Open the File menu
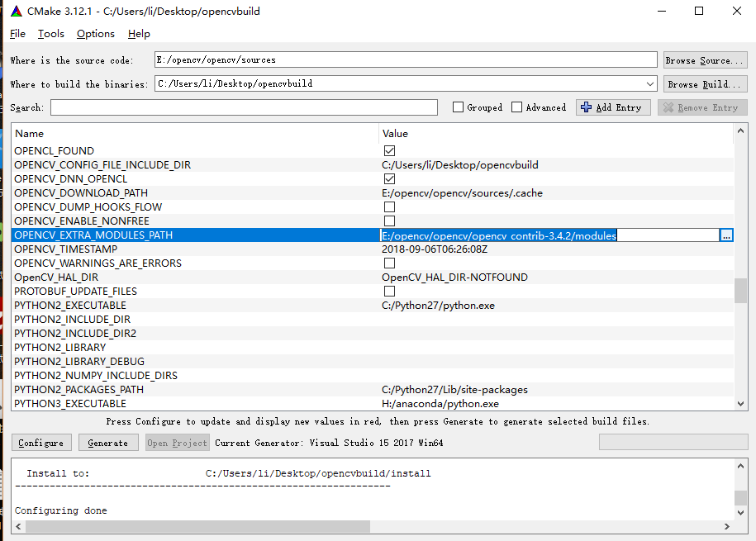 18,34
